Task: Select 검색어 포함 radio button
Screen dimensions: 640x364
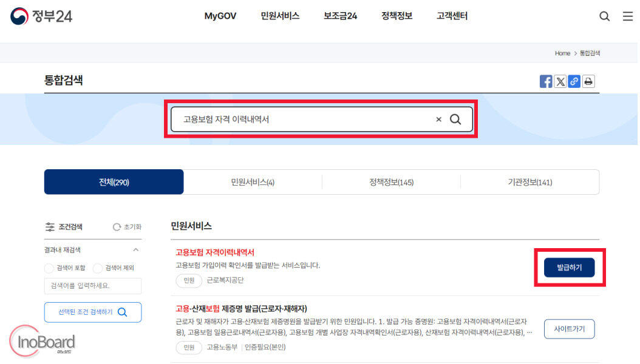Action: 49,268
